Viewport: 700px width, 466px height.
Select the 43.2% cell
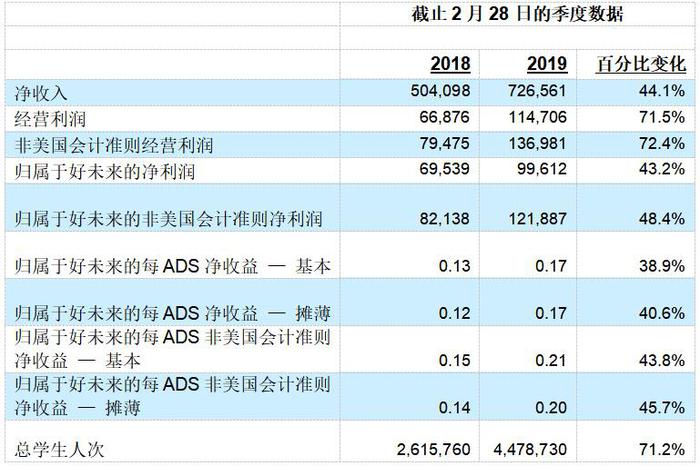point(662,169)
